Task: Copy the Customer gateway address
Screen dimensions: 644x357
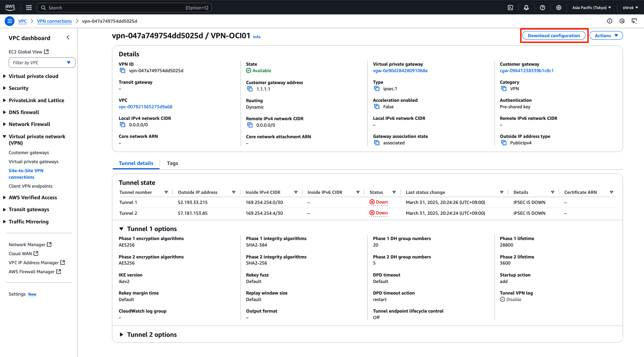Action: point(250,89)
